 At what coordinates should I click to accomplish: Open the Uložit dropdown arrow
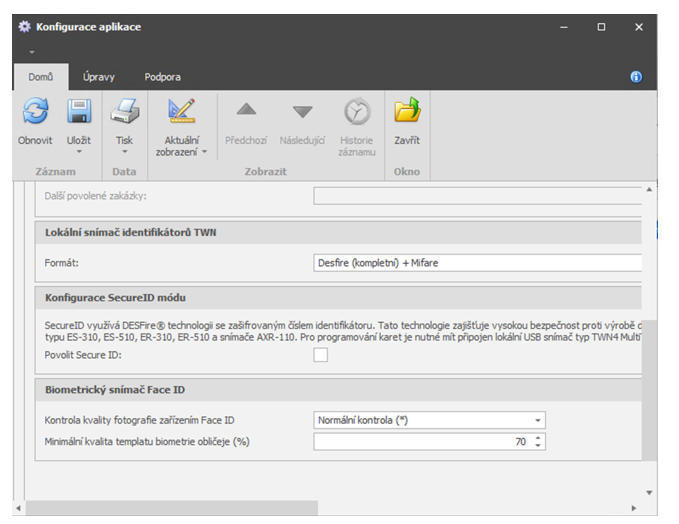[x=78, y=153]
